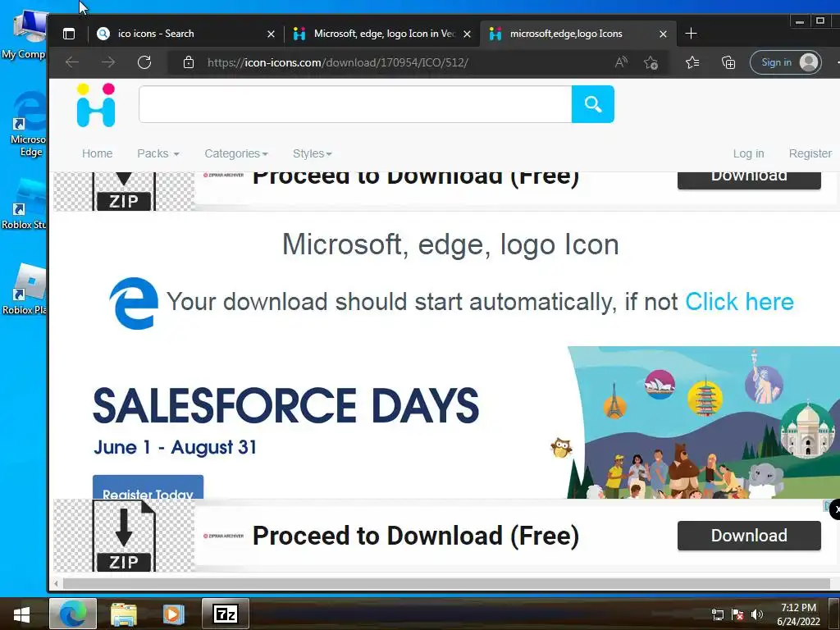Open 7-Zip from the taskbar
This screenshot has height=630, width=840.
[226, 614]
